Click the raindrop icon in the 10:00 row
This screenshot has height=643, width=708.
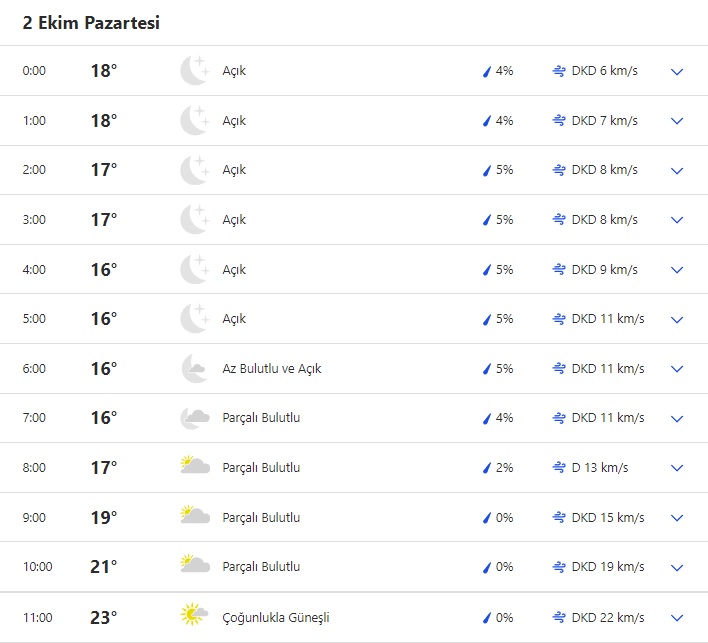(x=487, y=567)
